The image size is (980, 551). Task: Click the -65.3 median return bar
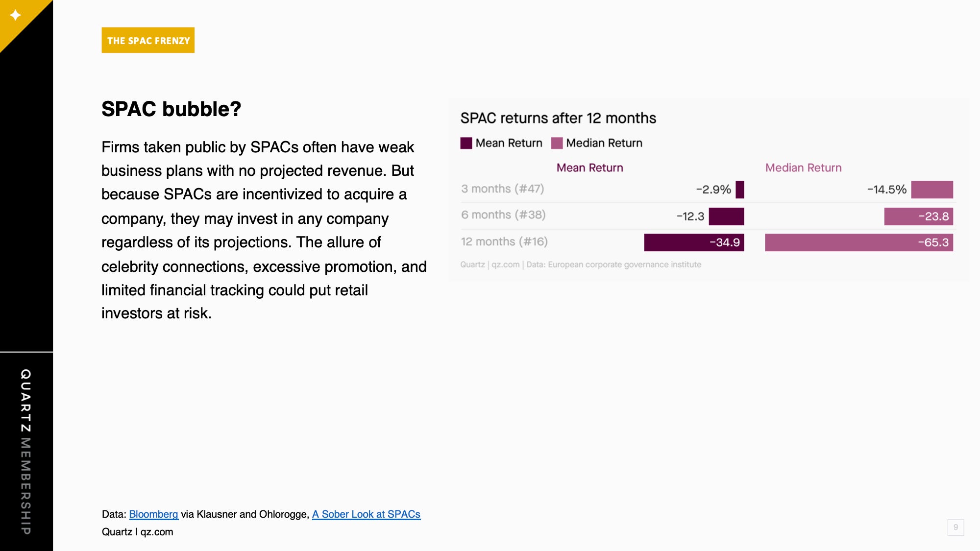pyautogui.click(x=859, y=242)
